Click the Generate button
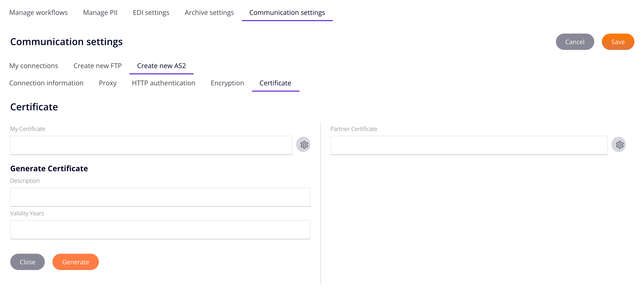644x294 pixels. pos(76,262)
